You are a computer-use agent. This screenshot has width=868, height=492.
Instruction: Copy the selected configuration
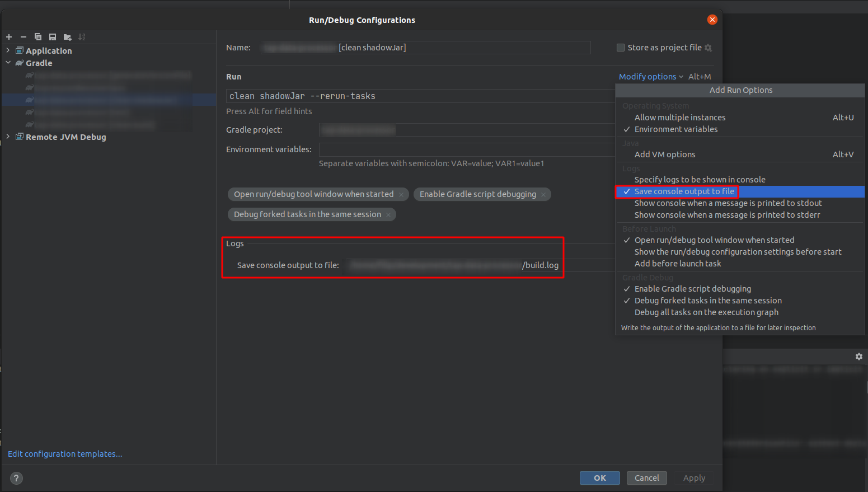[38, 37]
